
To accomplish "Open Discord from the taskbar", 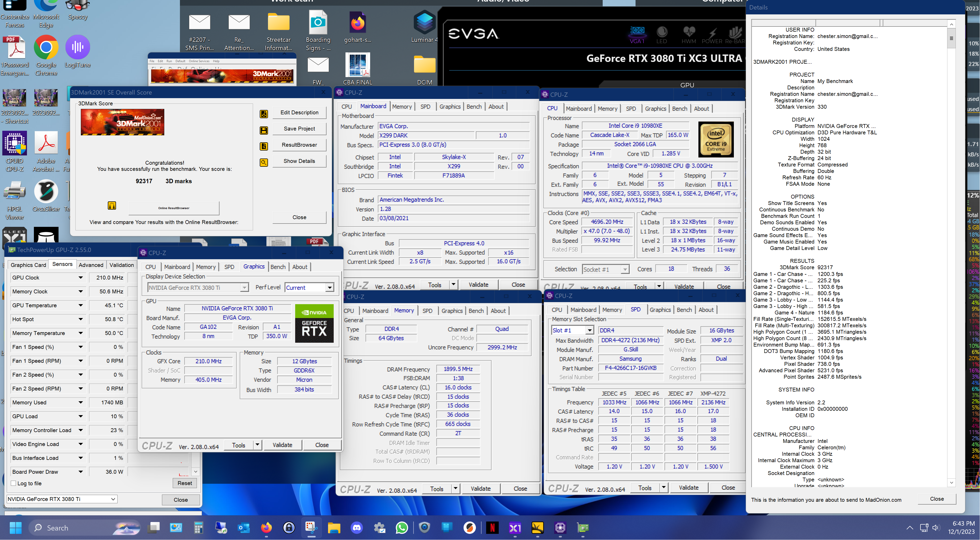I will coord(357,528).
